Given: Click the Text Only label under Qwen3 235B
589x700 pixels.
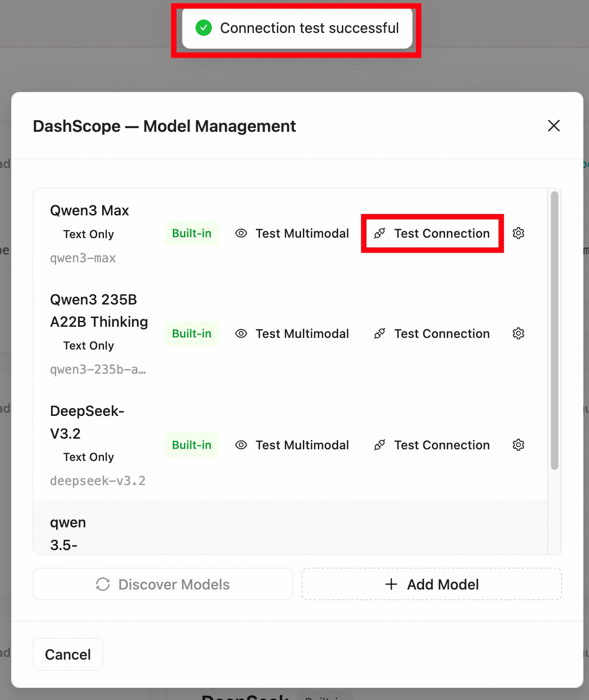Looking at the screenshot, I should (89, 345).
